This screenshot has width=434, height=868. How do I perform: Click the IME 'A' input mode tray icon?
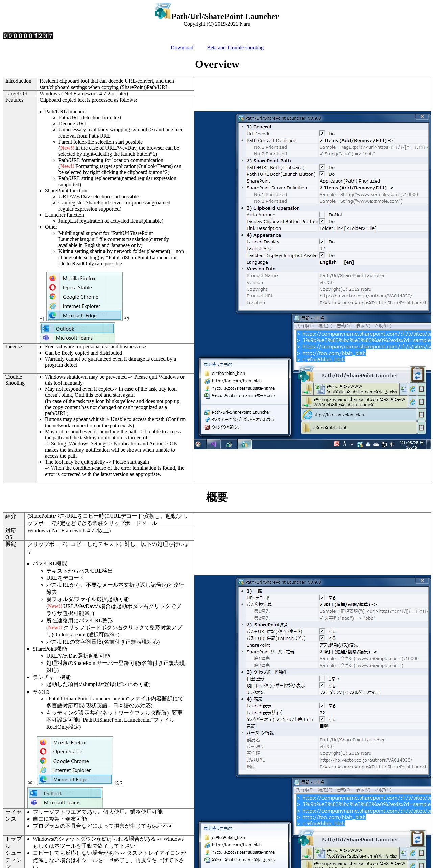(x=345, y=444)
